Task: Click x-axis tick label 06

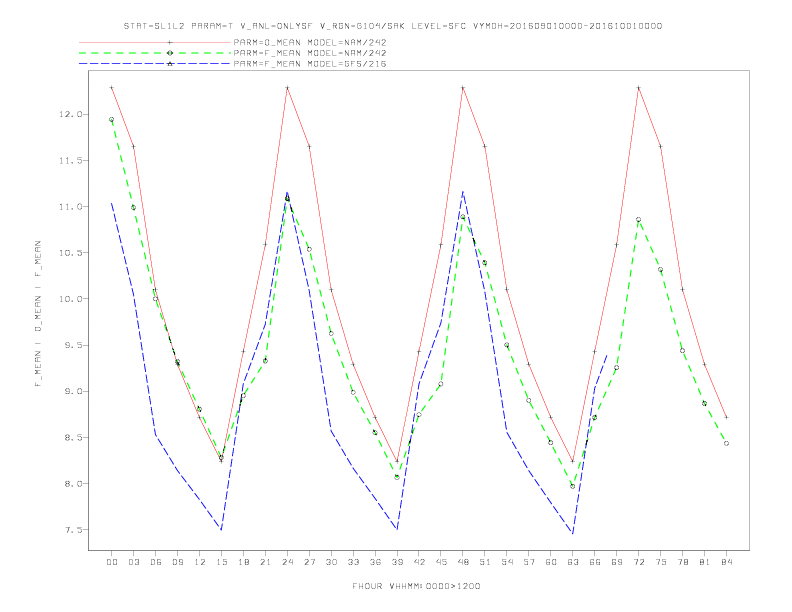Action: click(156, 562)
